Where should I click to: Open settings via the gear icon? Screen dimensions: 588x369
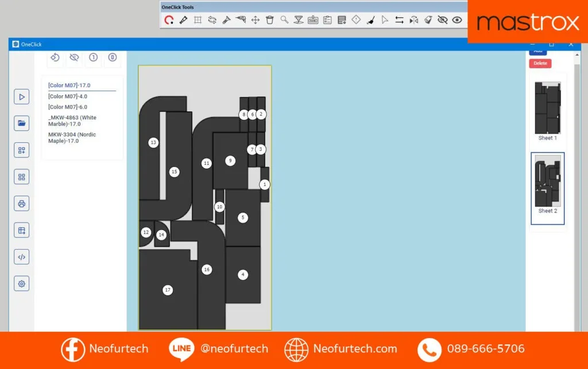point(22,283)
